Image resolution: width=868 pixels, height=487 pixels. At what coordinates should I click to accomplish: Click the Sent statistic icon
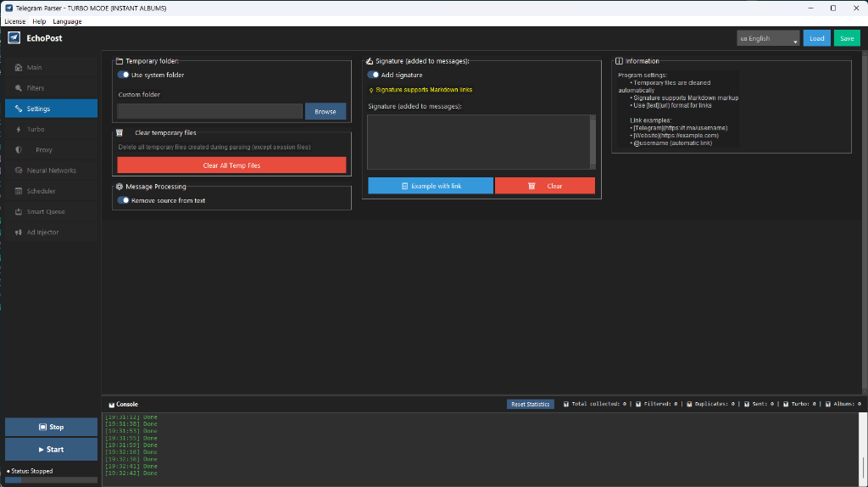tap(746, 405)
